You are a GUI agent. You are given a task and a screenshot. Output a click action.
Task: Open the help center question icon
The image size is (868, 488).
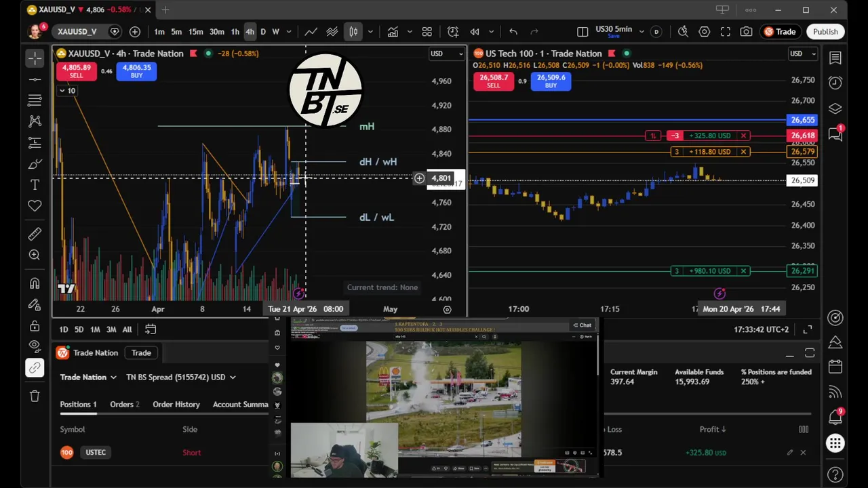pos(835,474)
